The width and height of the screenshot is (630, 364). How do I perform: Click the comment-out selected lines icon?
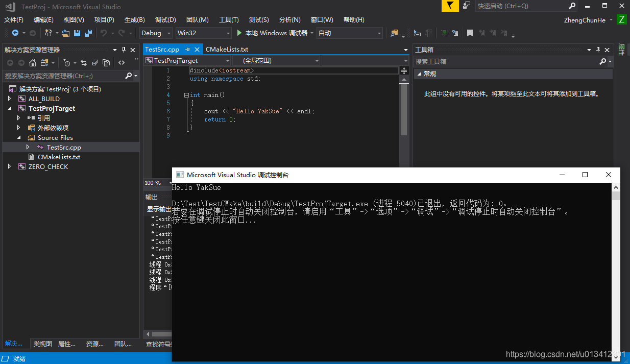(444, 33)
